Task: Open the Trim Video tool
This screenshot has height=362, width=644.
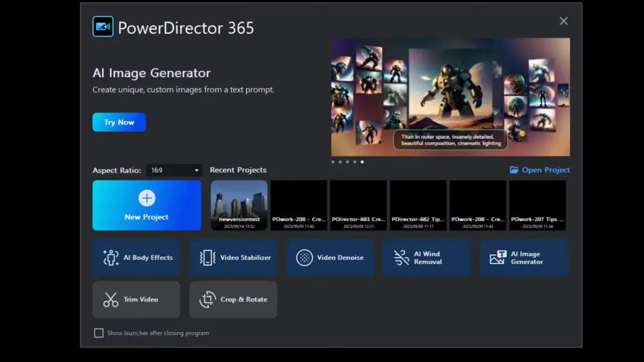Action: click(136, 299)
